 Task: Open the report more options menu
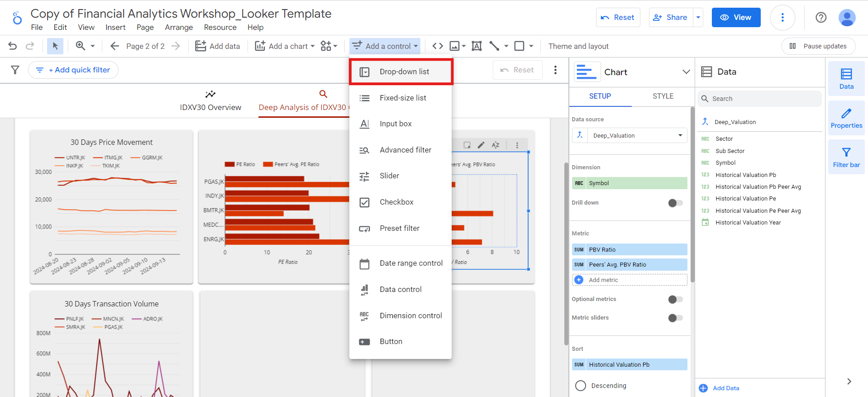tap(782, 18)
